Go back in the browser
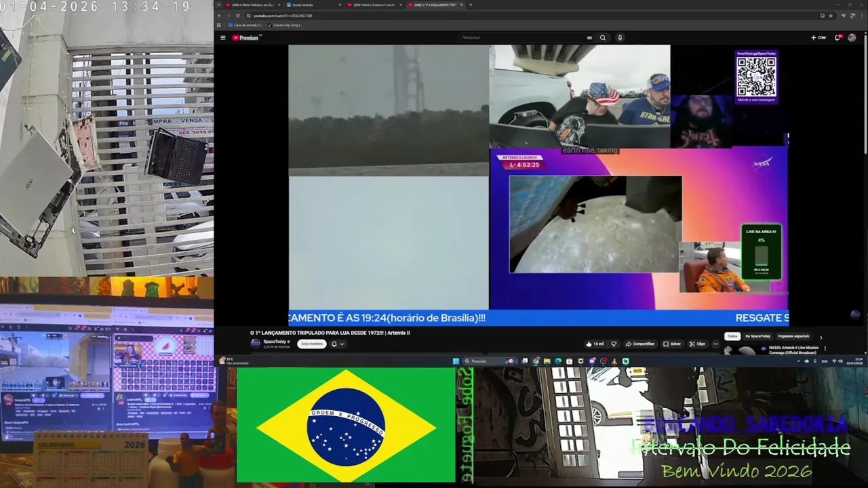The image size is (868, 488). tap(220, 16)
